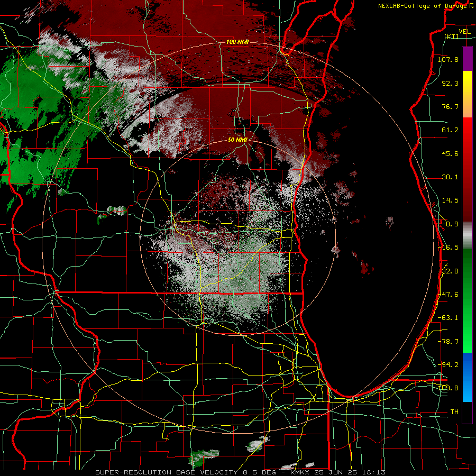Click the -109.8 legend value
Screen dimensions: 476x476
448,388
